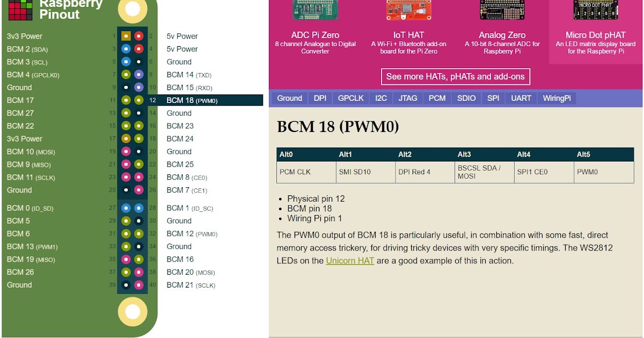Select pin 35 BCM 19 MISO dot
The height and width of the screenshot is (338, 644).
[126, 259]
